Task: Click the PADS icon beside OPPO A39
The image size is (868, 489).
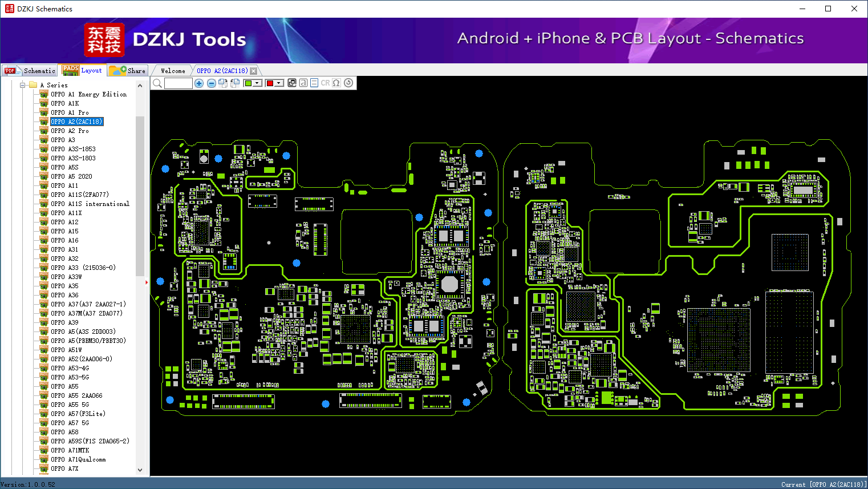Action: 44,322
